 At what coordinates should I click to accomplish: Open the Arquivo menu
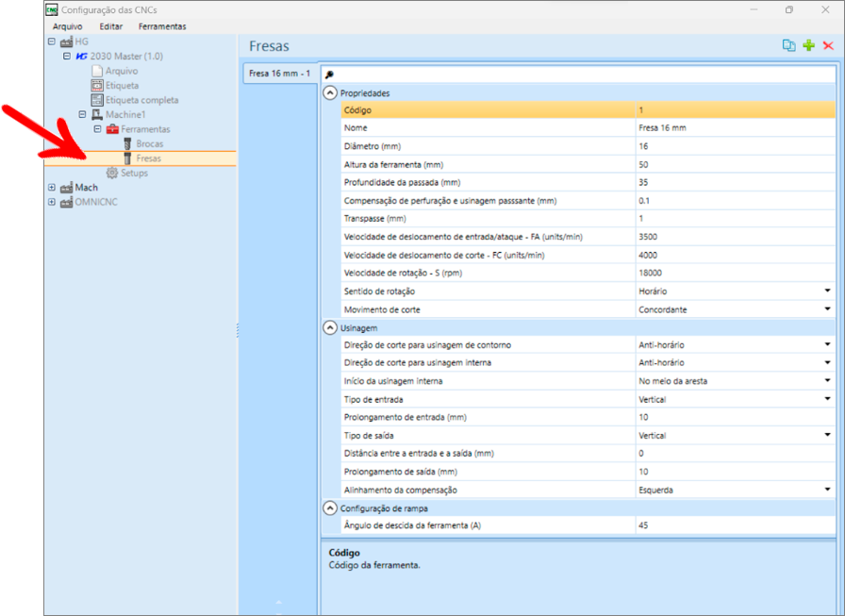click(67, 26)
